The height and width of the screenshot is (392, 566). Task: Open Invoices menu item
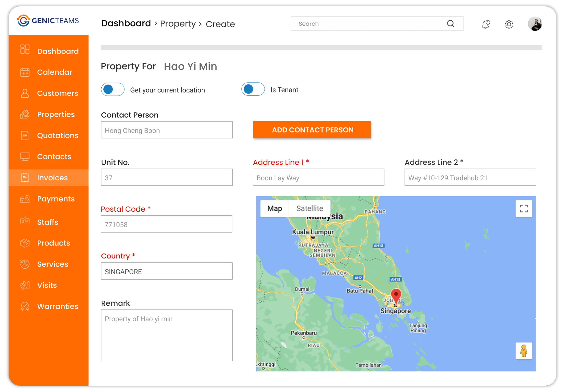tap(49, 178)
